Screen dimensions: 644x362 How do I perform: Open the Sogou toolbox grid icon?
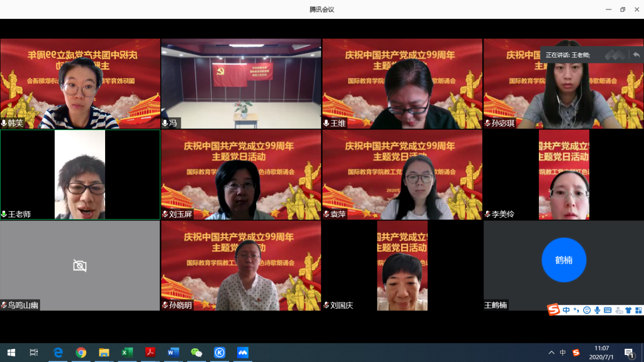click(638, 310)
